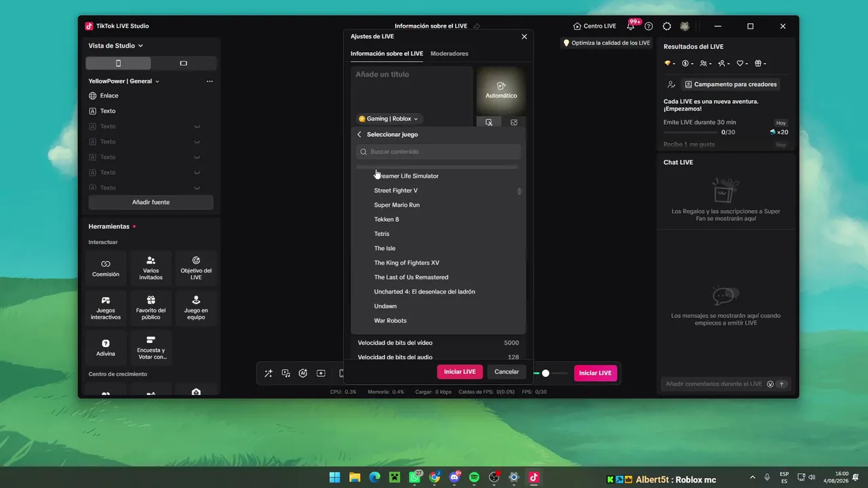868x488 pixels.
Task: Open TikTok LIVE Studio settings gear
Action: tap(667, 26)
